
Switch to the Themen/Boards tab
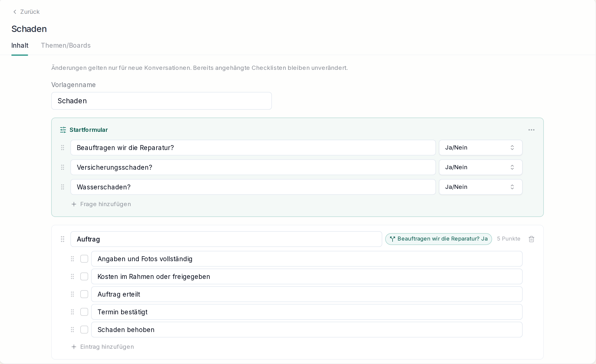point(66,45)
